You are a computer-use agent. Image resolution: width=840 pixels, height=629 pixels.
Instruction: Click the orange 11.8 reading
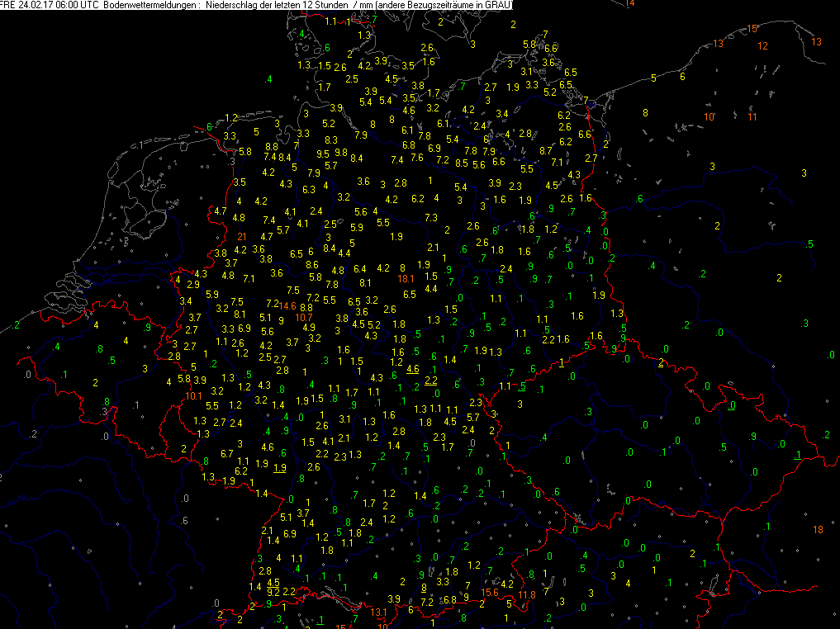(x=527, y=594)
